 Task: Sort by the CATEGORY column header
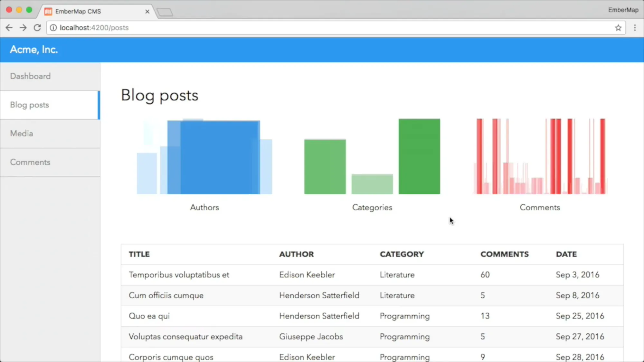coord(402,254)
